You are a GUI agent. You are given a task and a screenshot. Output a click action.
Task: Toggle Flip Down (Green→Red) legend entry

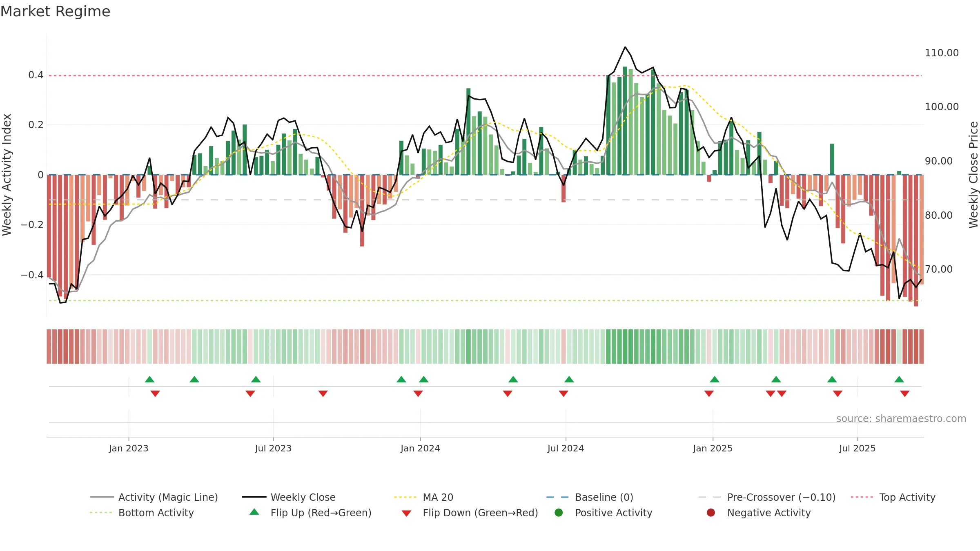470,513
